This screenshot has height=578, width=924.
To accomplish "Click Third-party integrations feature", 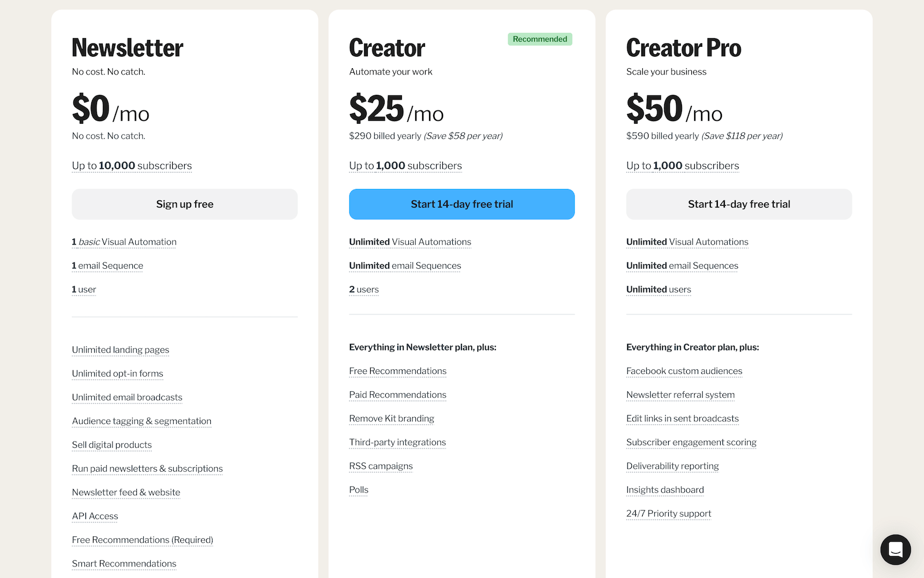I will [x=398, y=442].
